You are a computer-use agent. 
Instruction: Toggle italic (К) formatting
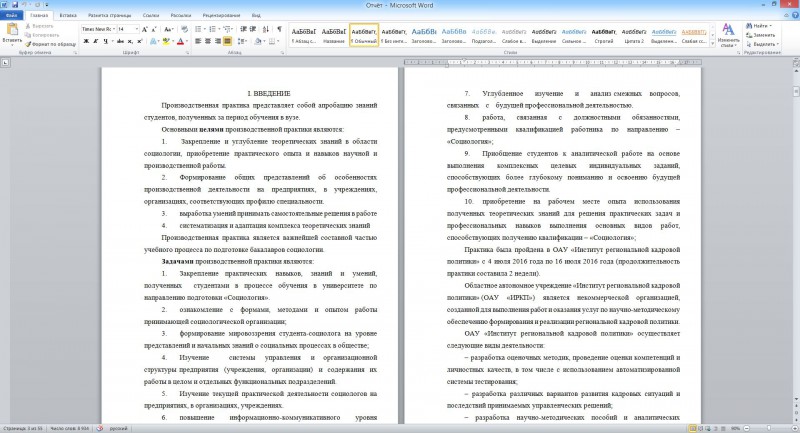[x=95, y=41]
